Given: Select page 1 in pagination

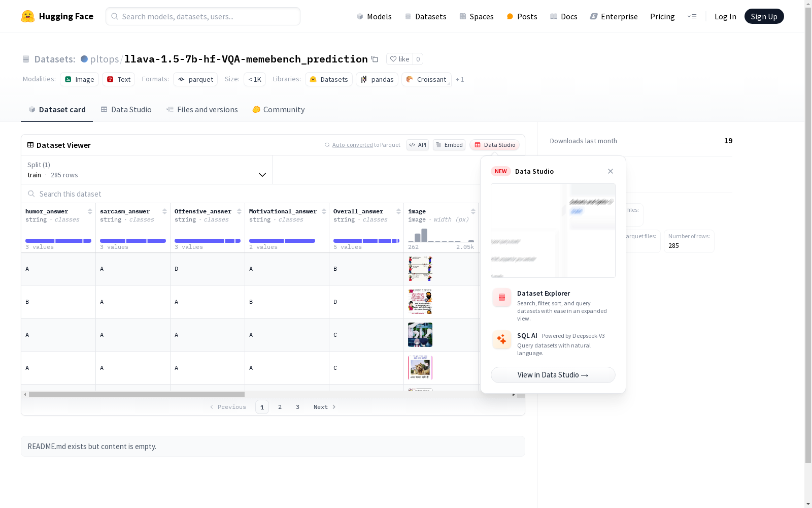Looking at the screenshot, I should (262, 407).
